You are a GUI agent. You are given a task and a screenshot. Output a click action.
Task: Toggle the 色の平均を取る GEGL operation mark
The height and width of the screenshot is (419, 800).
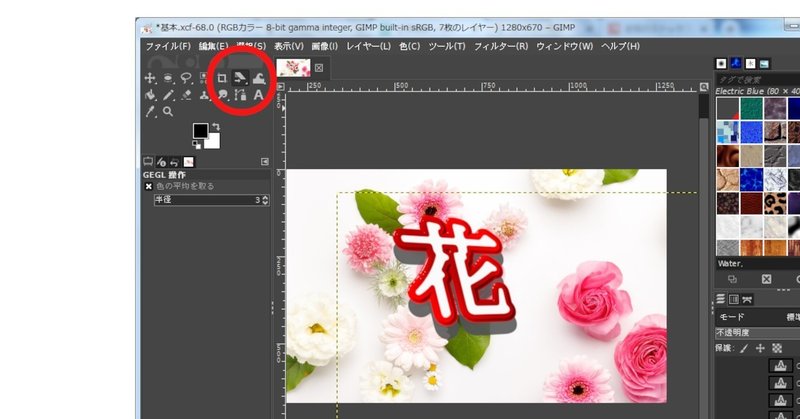[x=148, y=186]
